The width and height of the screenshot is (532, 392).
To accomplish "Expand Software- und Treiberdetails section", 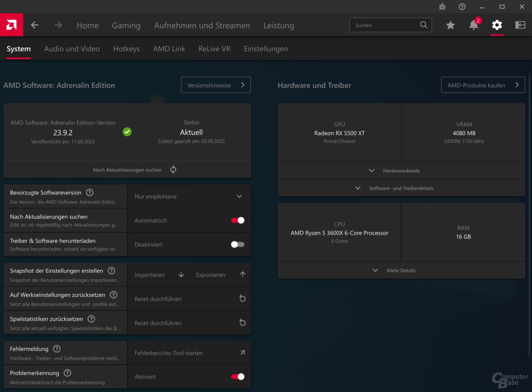I will tap(401, 188).
